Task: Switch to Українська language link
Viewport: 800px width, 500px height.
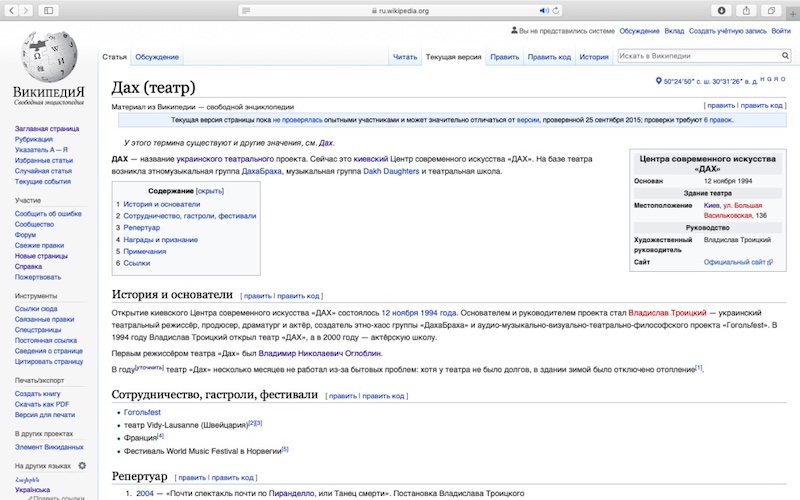Action: [32, 490]
